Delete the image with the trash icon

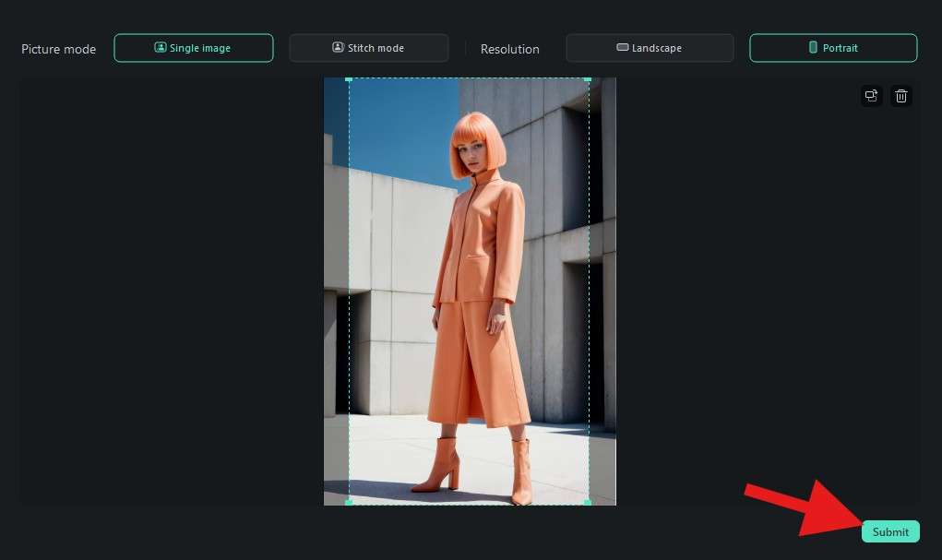pyautogui.click(x=901, y=96)
